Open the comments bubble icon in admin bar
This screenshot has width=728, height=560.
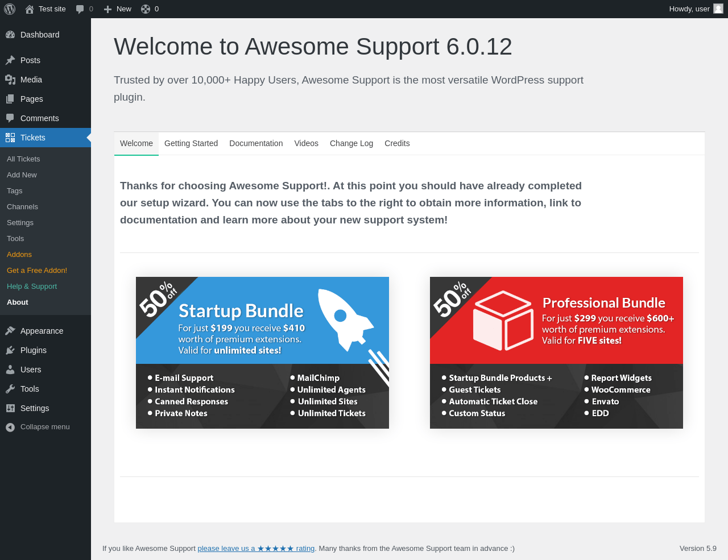[80, 9]
